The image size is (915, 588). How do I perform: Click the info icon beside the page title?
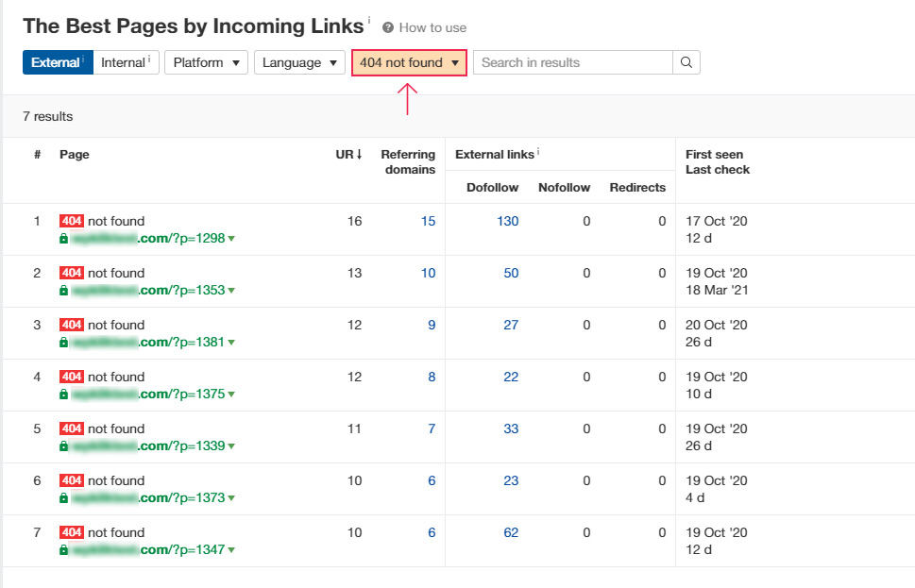(369, 21)
